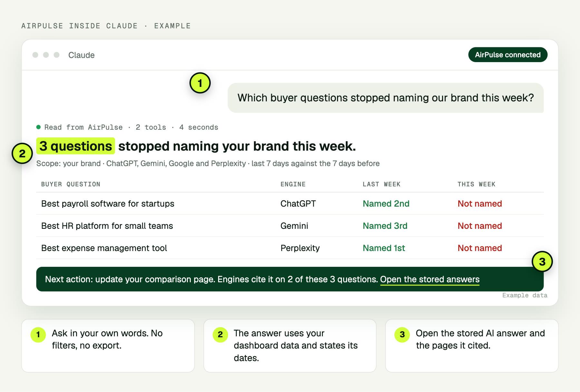580x392 pixels.
Task: Select "Best expense management tool" row
Action: [x=290, y=248]
